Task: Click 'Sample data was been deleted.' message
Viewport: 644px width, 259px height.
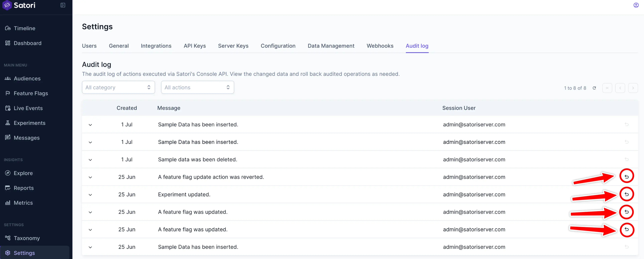Action: point(197,159)
